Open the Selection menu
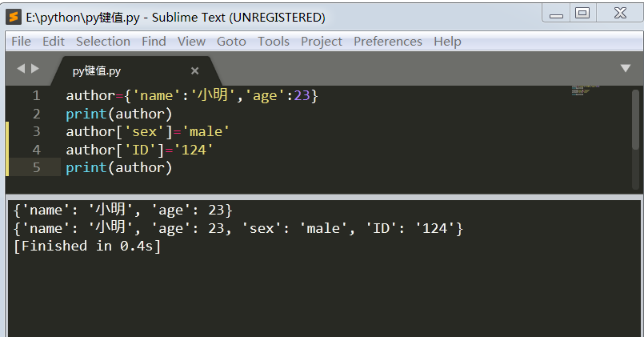 [103, 42]
